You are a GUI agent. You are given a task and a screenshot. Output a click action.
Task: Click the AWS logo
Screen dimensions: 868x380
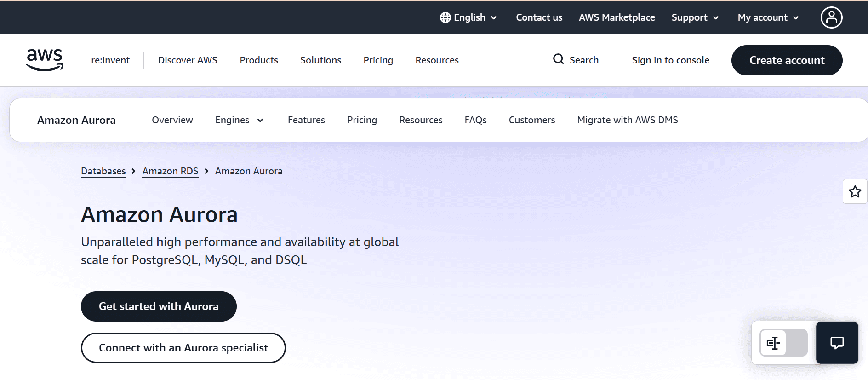[x=45, y=60]
